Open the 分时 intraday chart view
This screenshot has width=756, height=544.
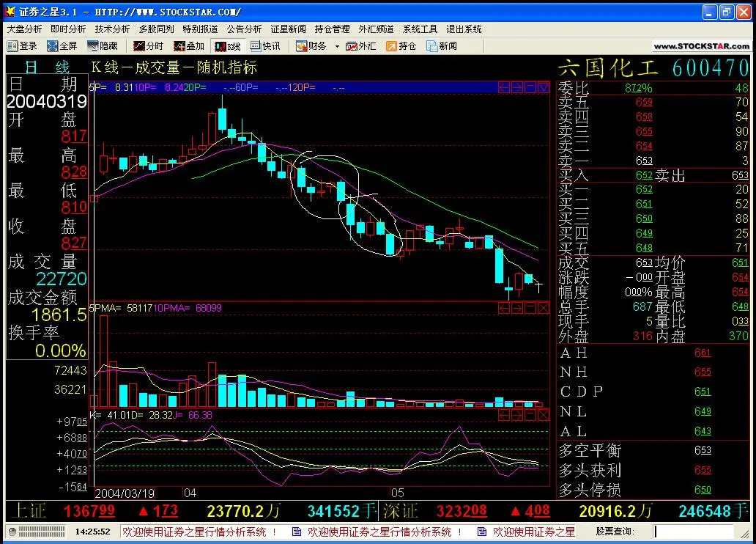(x=149, y=46)
